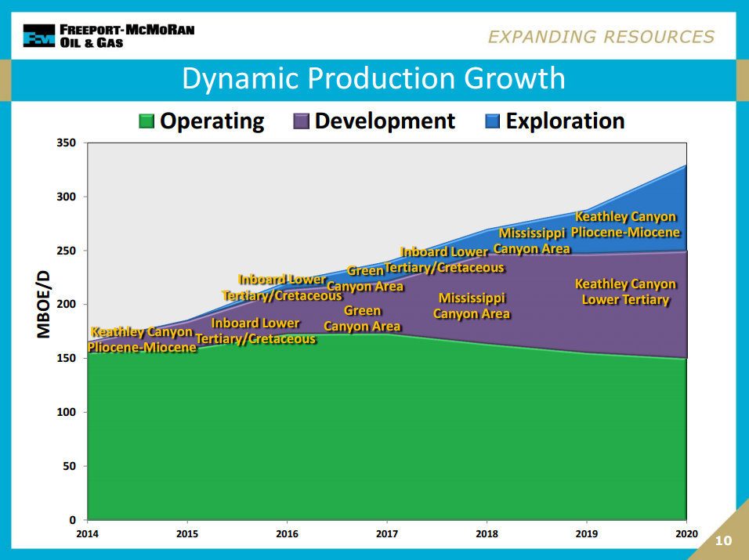Click the 2020 x-axis year label
This screenshot has width=749, height=560.
686,533
